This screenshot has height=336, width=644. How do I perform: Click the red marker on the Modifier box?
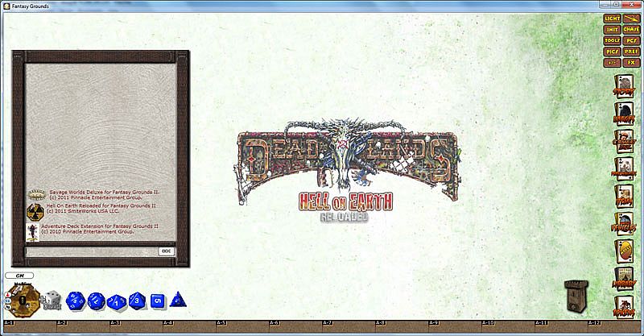(7, 295)
